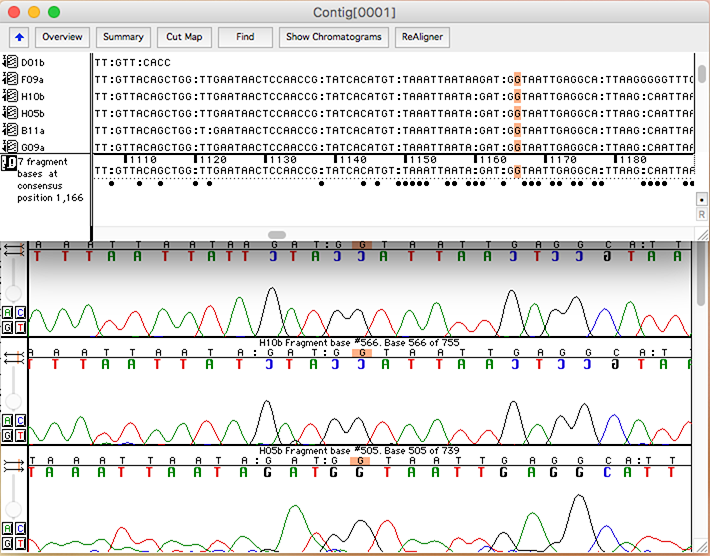Click highlighted G base call in H05b chromatogram
This screenshot has height=556, width=710.
[360, 460]
